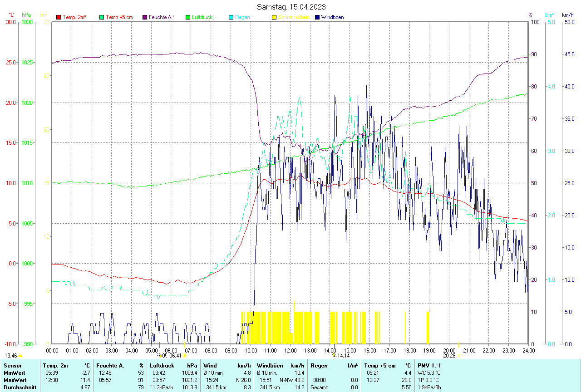The width and height of the screenshot is (581, 392).
Task: Click the half-sun icon next to 13:46
Action: tap(20, 356)
